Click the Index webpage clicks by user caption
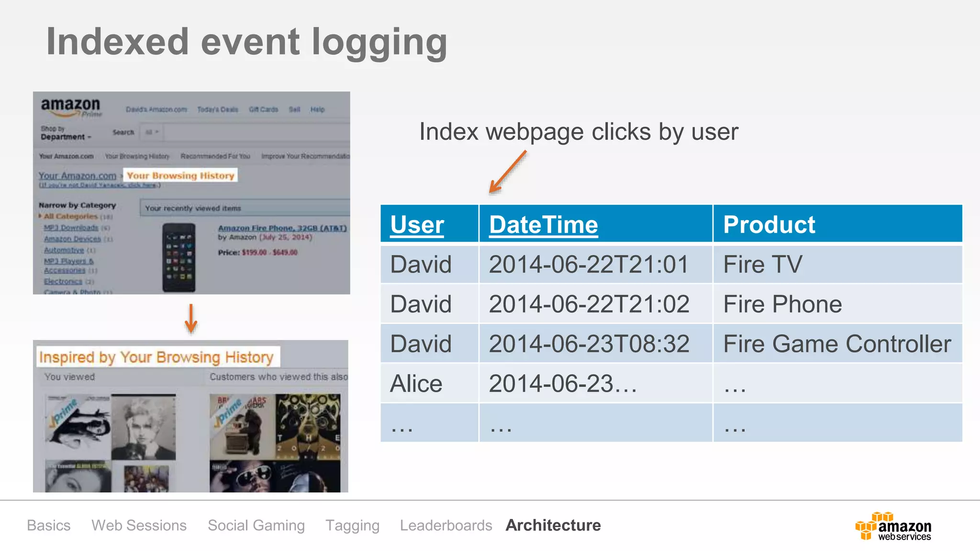Image resolution: width=980 pixels, height=551 pixels. tap(579, 132)
